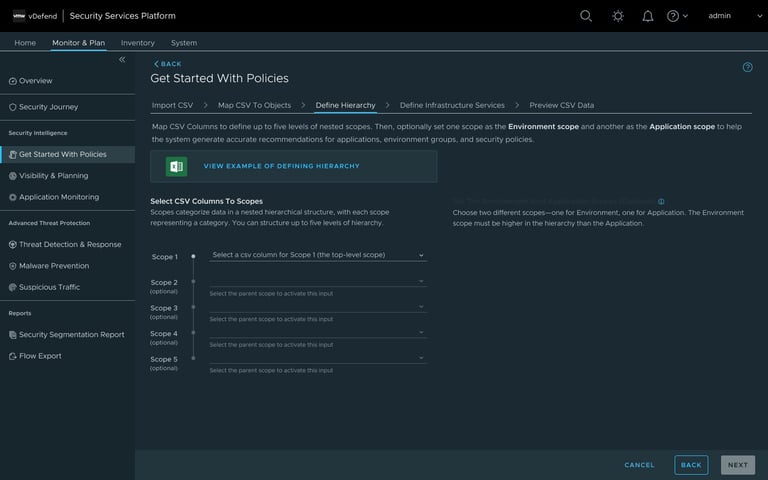Viewport: 768px width, 480px height.
Task: Open the Scope 1 CSV column dropdown
Action: click(x=318, y=255)
